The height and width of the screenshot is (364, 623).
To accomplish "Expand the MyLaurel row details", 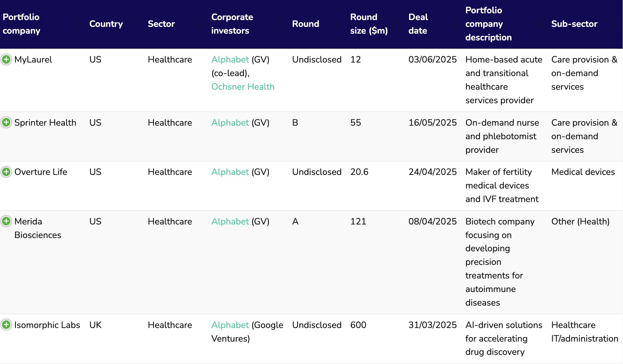I will (x=6, y=59).
